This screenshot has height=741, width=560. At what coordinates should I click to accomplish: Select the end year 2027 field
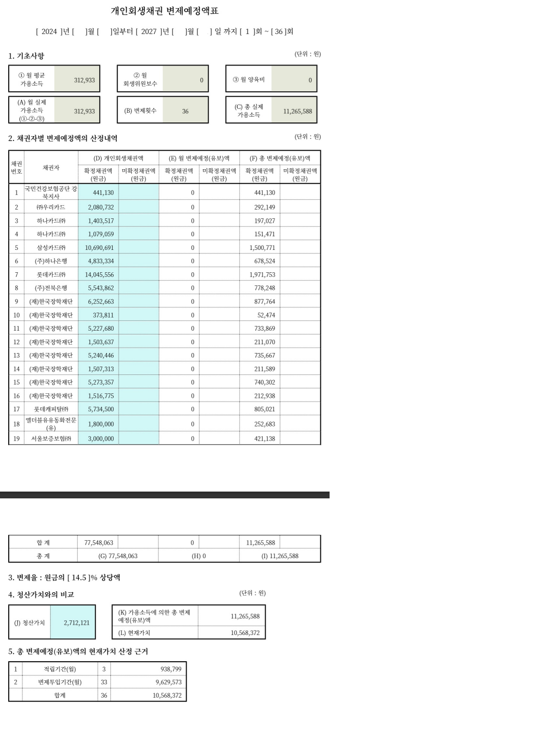click(149, 32)
